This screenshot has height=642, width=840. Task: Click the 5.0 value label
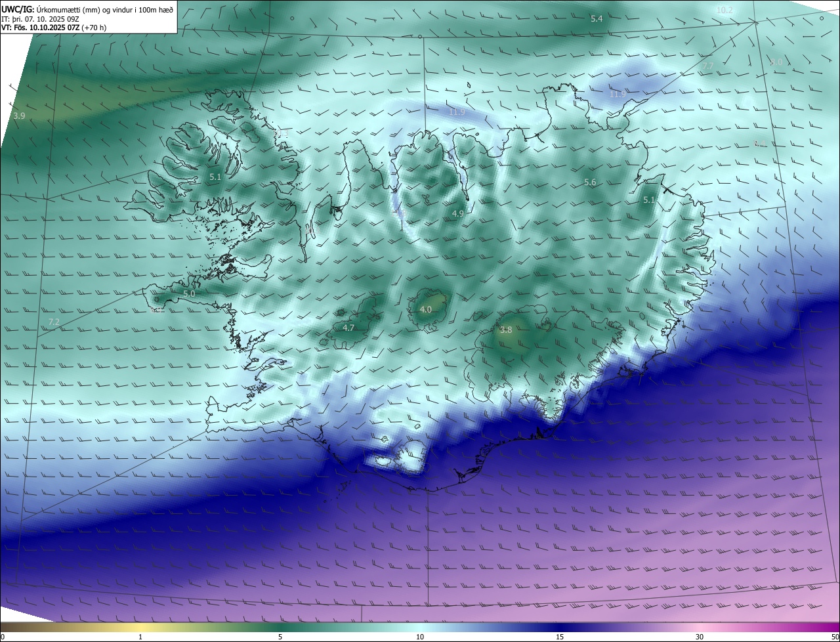tap(189, 294)
